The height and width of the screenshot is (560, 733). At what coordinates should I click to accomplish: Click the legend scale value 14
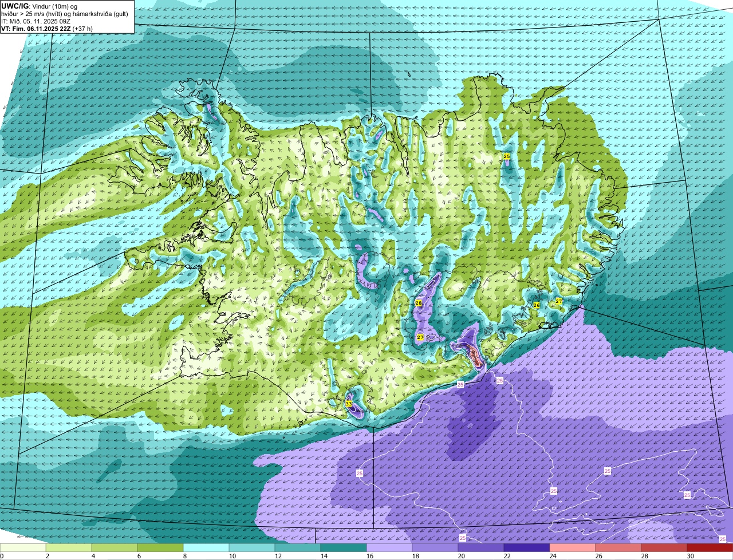pos(323,556)
